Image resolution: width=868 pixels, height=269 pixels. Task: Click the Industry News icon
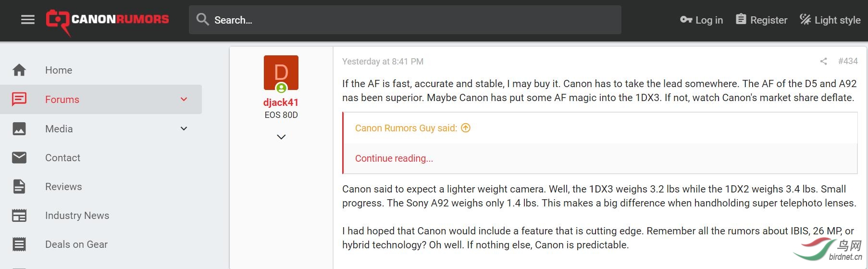[x=19, y=216]
